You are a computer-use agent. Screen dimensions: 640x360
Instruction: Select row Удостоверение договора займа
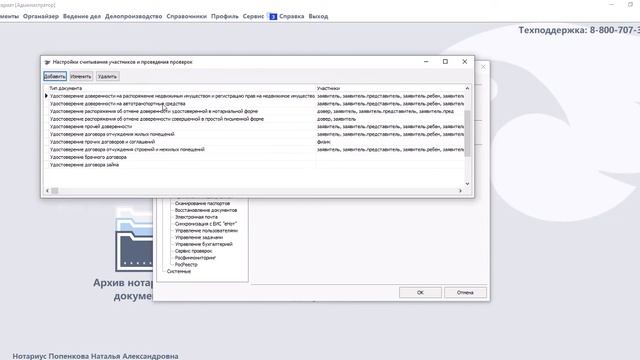254,165
